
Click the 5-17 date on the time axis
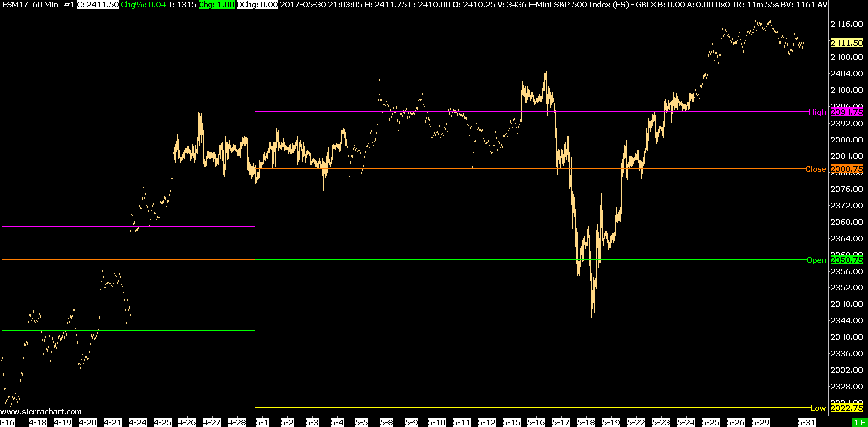(561, 422)
